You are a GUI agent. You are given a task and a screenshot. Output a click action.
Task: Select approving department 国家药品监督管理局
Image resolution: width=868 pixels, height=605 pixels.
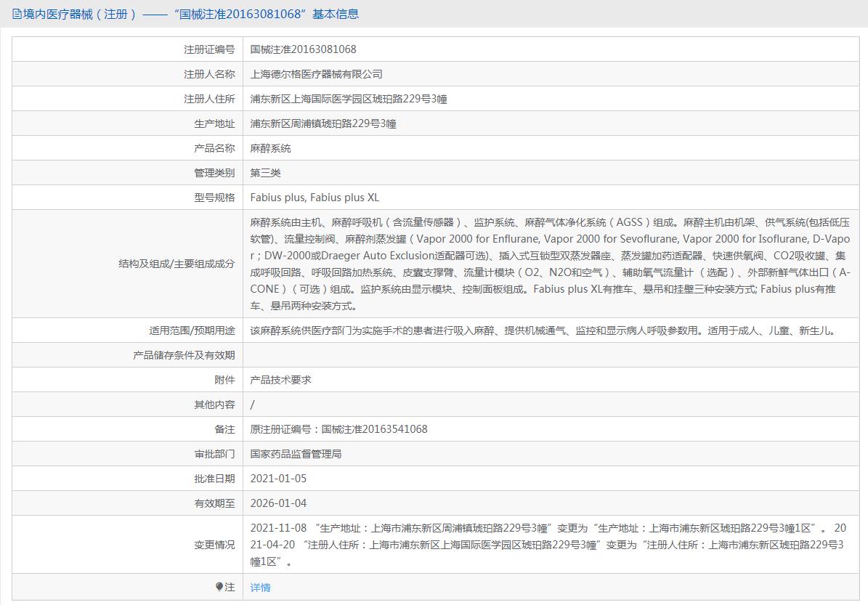click(x=296, y=454)
